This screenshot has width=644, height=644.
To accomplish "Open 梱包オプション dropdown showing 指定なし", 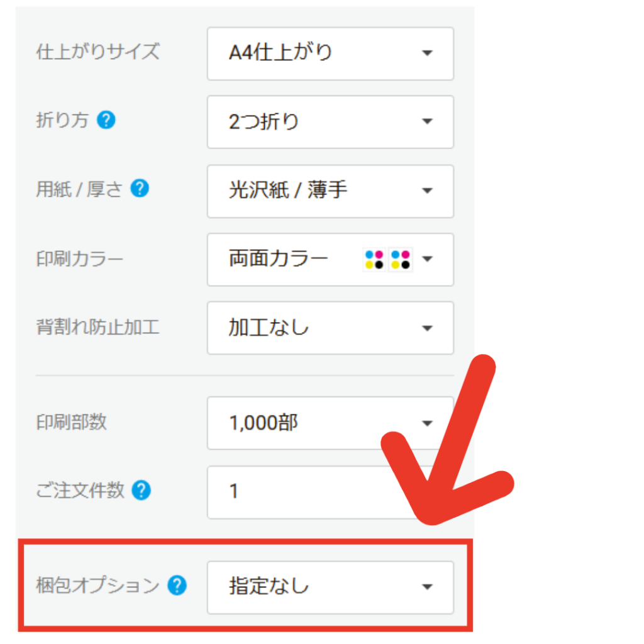I will (x=330, y=587).
